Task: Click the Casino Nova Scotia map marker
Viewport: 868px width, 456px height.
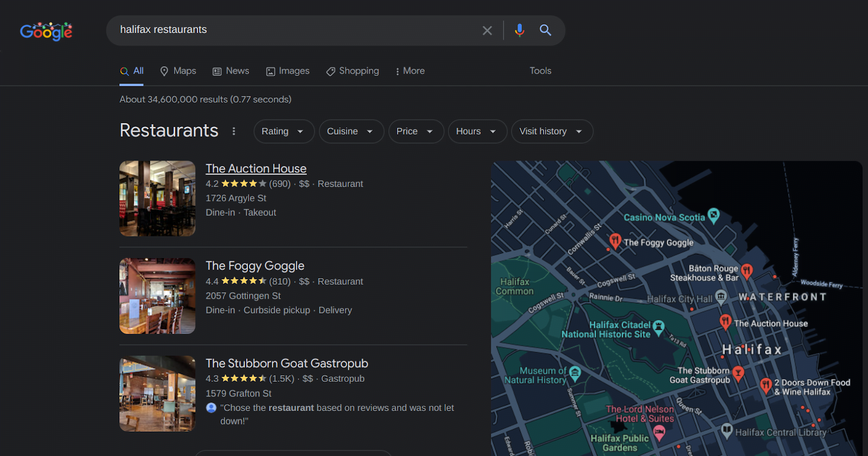Action: (714, 215)
